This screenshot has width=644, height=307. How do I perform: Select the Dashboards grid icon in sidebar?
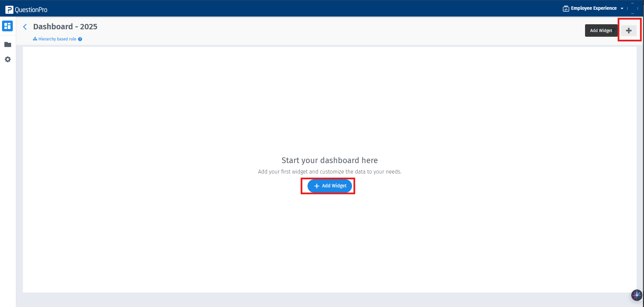pos(7,26)
